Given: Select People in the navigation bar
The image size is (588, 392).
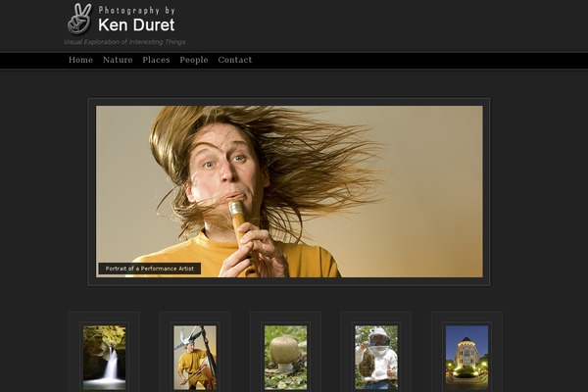Looking at the screenshot, I should [x=194, y=60].
